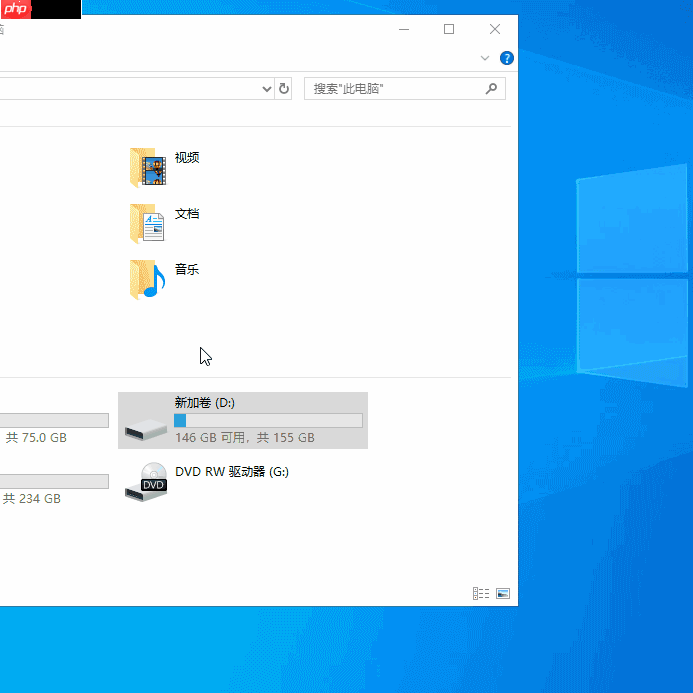Screen dimensions: 693x693
Task: Open the address bar history dropdown
Action: pos(267,89)
